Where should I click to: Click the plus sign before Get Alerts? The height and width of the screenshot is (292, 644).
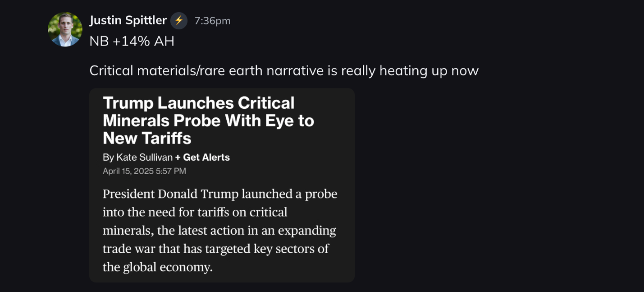pyautogui.click(x=178, y=158)
